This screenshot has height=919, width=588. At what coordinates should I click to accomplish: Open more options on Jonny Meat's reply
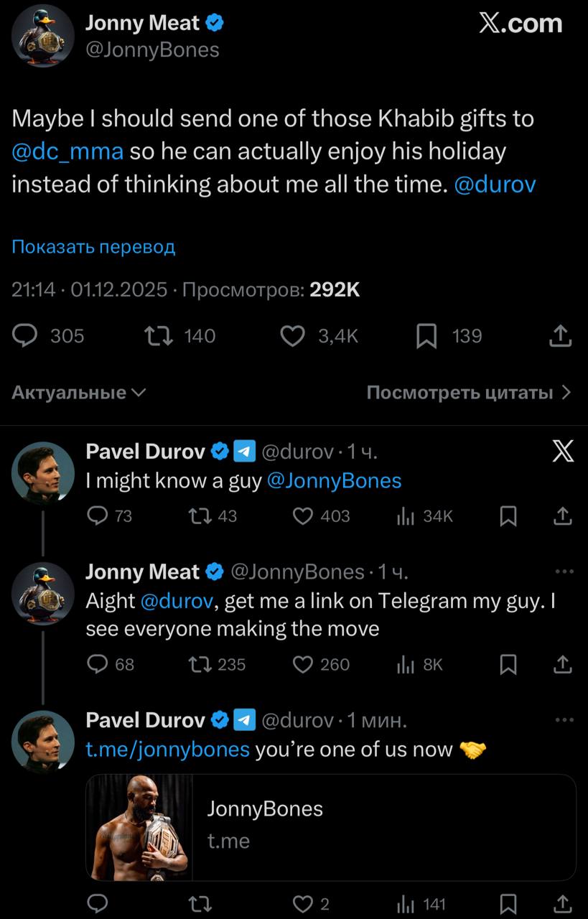pyautogui.click(x=564, y=572)
